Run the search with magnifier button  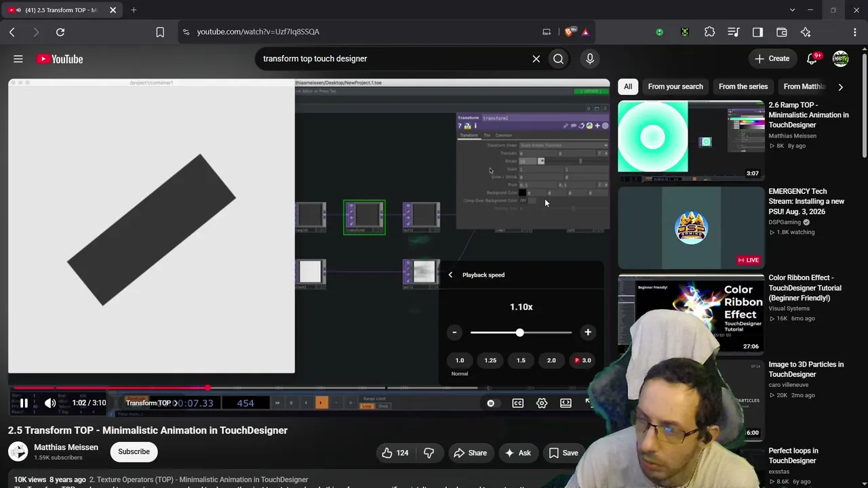[x=558, y=59]
